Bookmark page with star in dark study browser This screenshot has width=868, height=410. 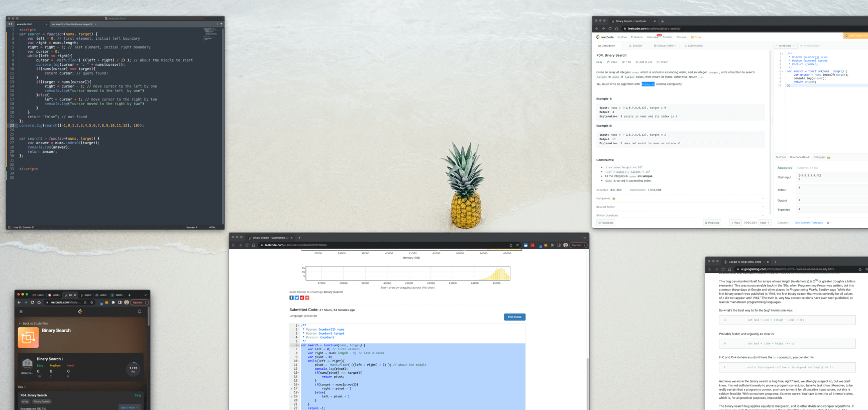click(91, 302)
